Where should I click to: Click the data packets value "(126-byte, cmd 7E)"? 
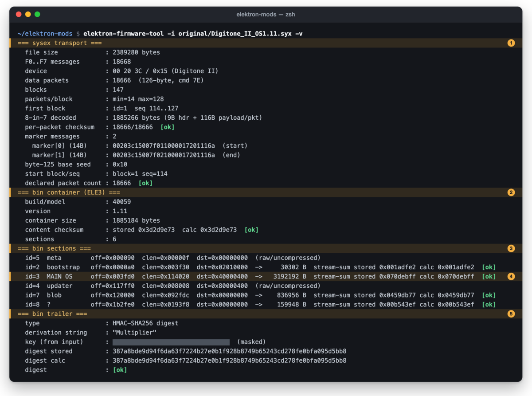point(171,80)
